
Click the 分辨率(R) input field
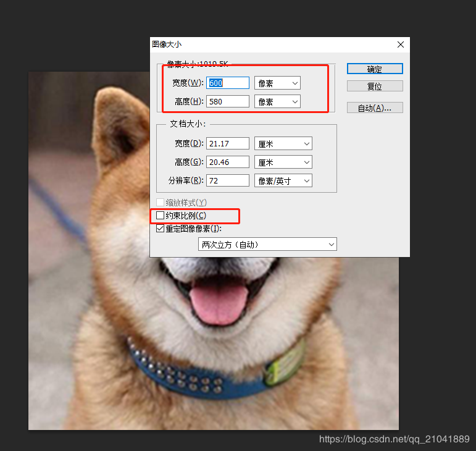pyautogui.click(x=228, y=180)
